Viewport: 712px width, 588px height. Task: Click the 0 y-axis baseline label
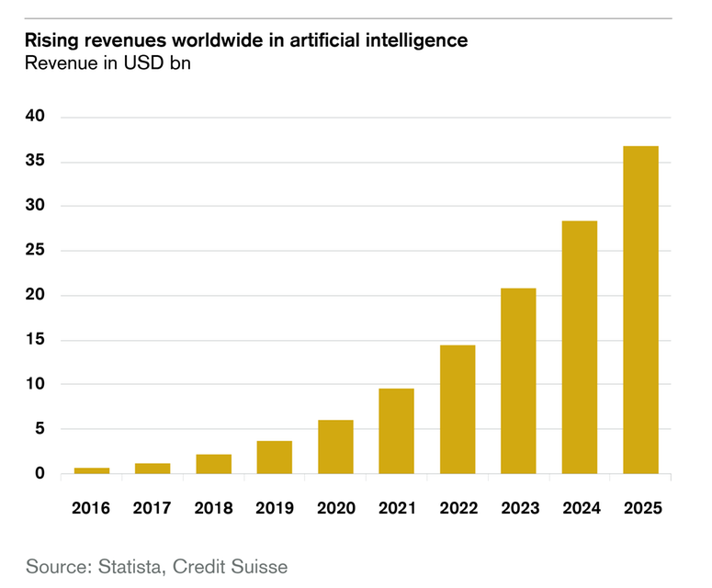point(40,473)
